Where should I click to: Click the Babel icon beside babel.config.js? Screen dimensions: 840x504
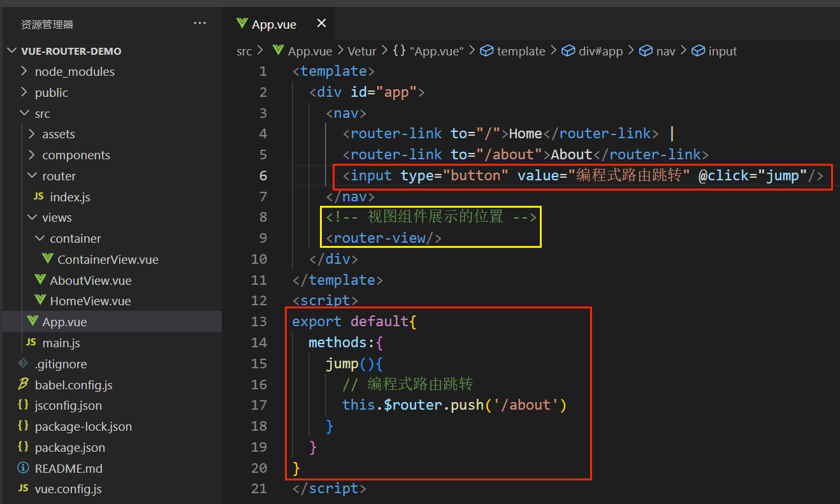click(23, 384)
